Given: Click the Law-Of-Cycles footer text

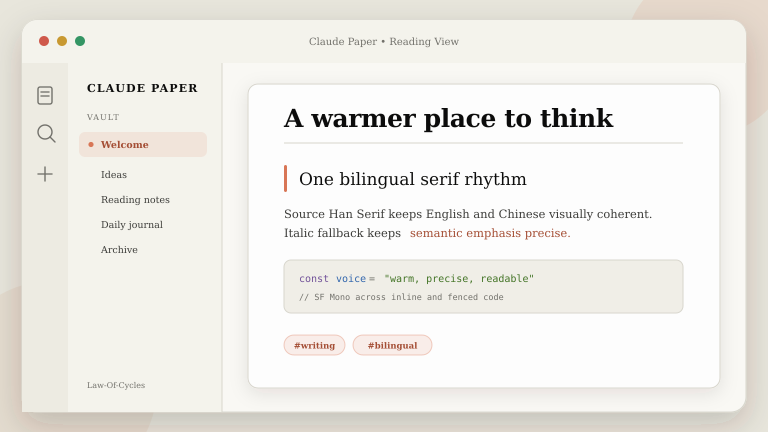Looking at the screenshot, I should (x=116, y=385).
